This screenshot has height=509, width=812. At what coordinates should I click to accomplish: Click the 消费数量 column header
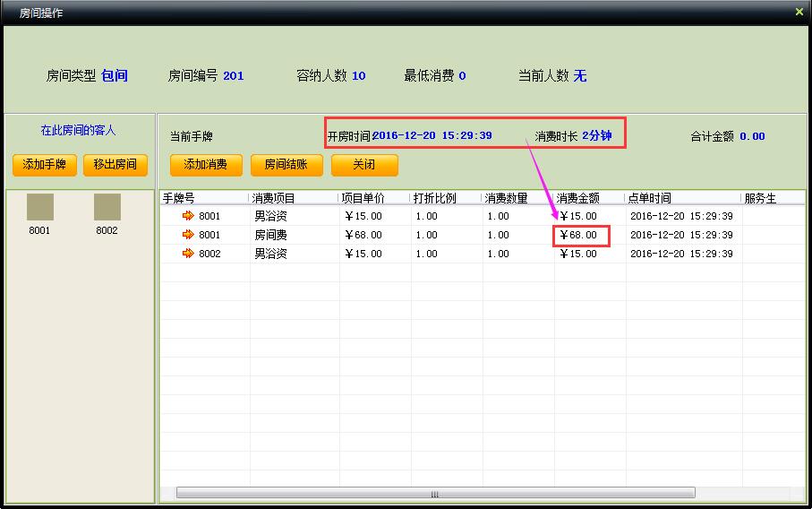tap(517, 198)
